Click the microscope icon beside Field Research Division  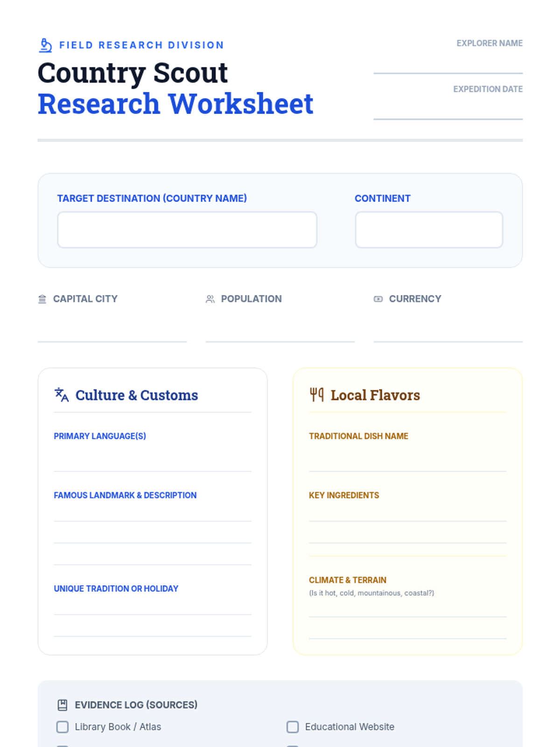pyautogui.click(x=45, y=45)
